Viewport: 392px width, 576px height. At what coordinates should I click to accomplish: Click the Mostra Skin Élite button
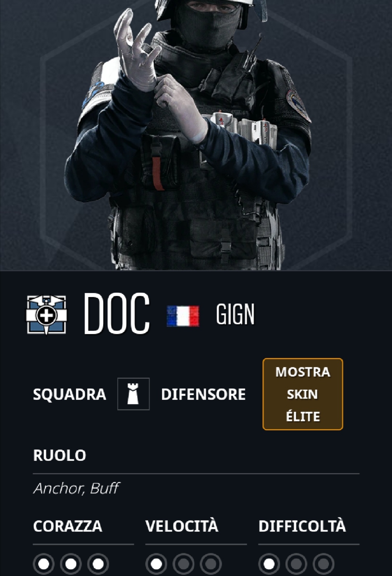(303, 394)
